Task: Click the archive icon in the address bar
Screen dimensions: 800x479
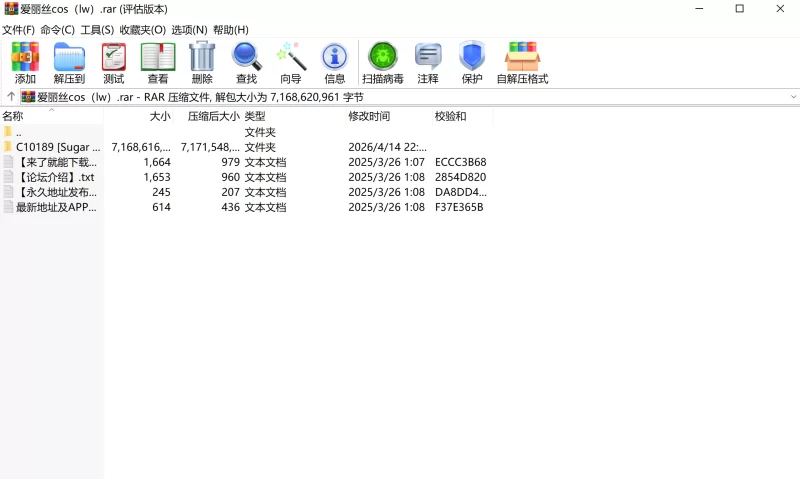Action: [x=29, y=97]
